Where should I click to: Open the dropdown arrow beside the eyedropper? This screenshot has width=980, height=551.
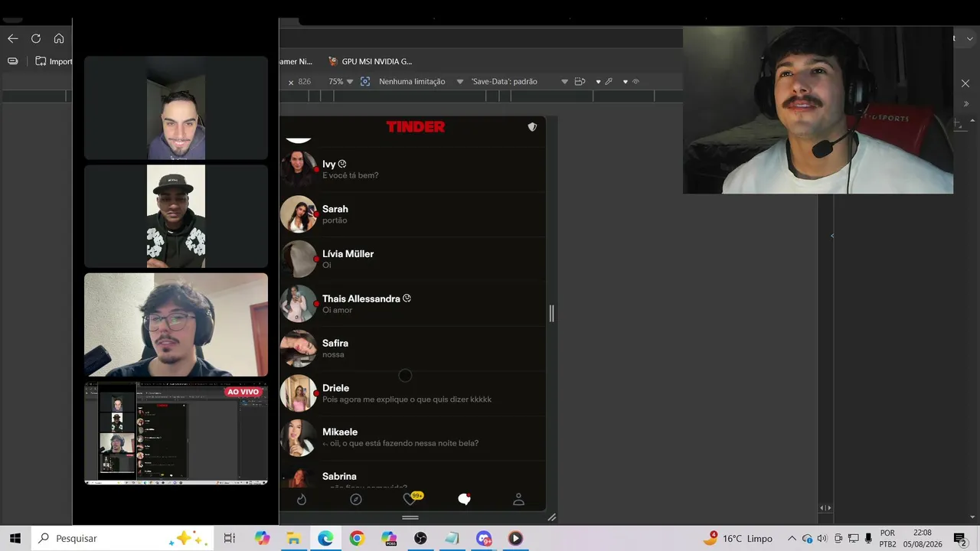click(598, 82)
